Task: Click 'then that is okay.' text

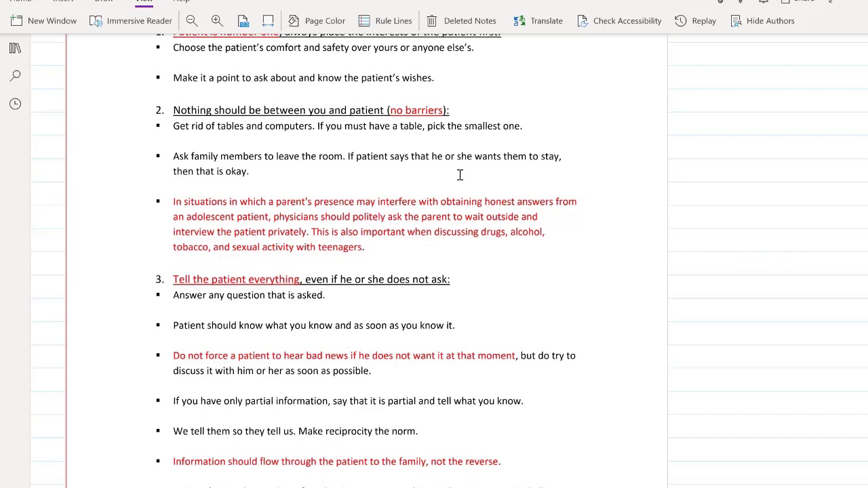Action: 211,171
